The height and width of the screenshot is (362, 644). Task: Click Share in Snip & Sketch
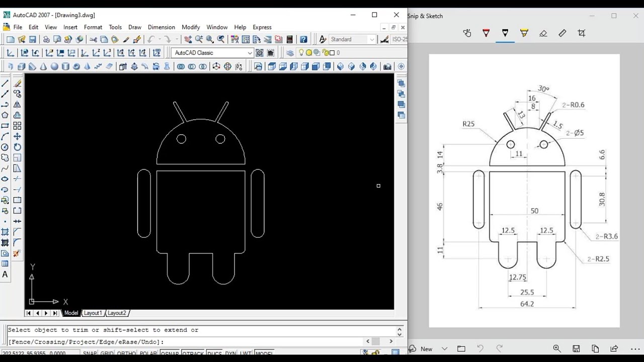pos(614,348)
